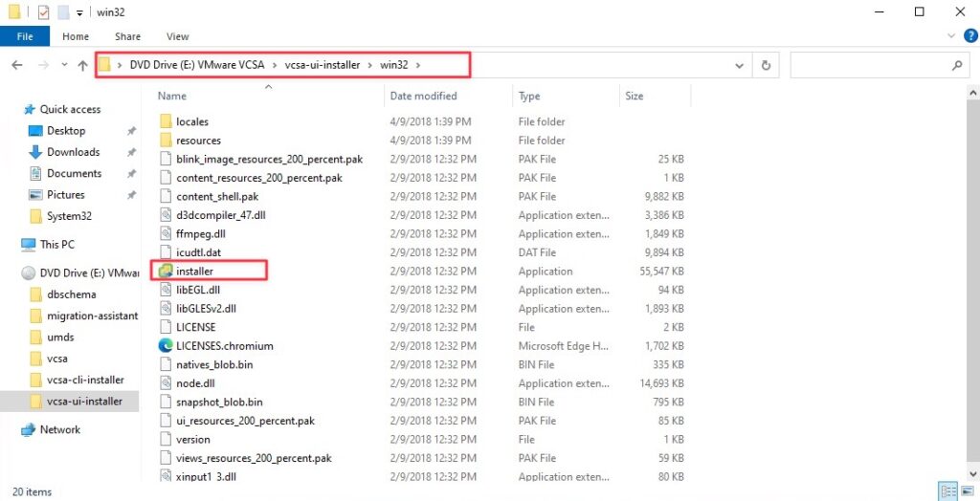Image resolution: width=980 pixels, height=501 pixels.
Task: Open vcsa-cli-installer folder in navigation pane
Action: point(85,380)
